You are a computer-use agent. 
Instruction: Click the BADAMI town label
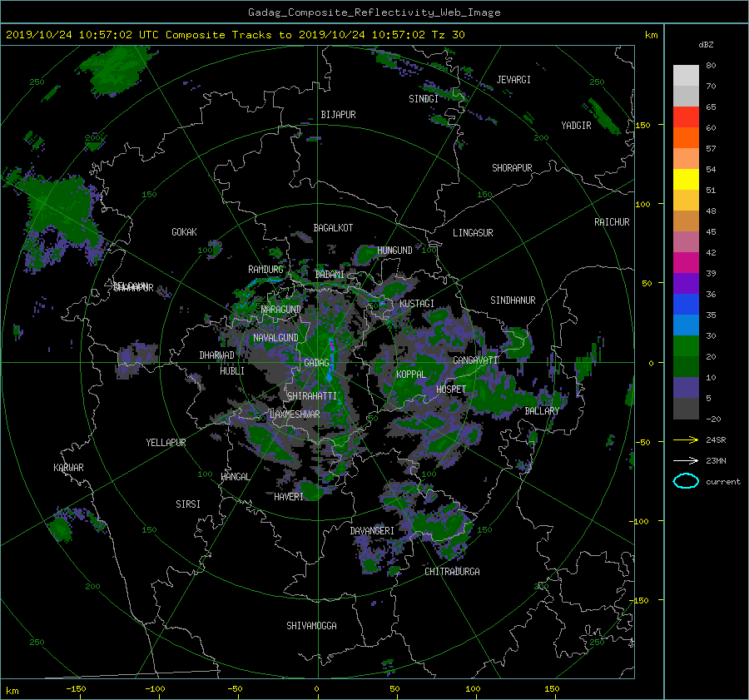click(330, 275)
